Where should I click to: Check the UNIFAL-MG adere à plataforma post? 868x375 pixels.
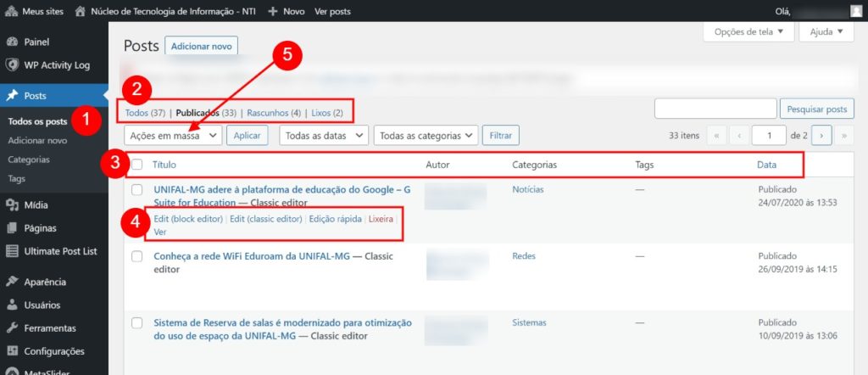coord(137,190)
